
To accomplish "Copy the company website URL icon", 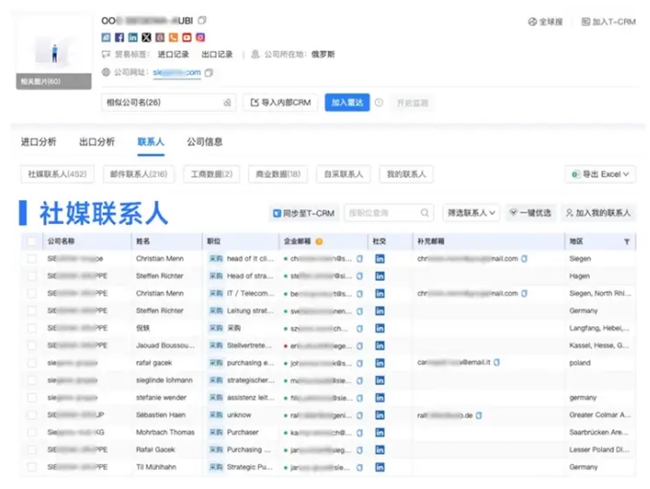I will coord(209,73).
